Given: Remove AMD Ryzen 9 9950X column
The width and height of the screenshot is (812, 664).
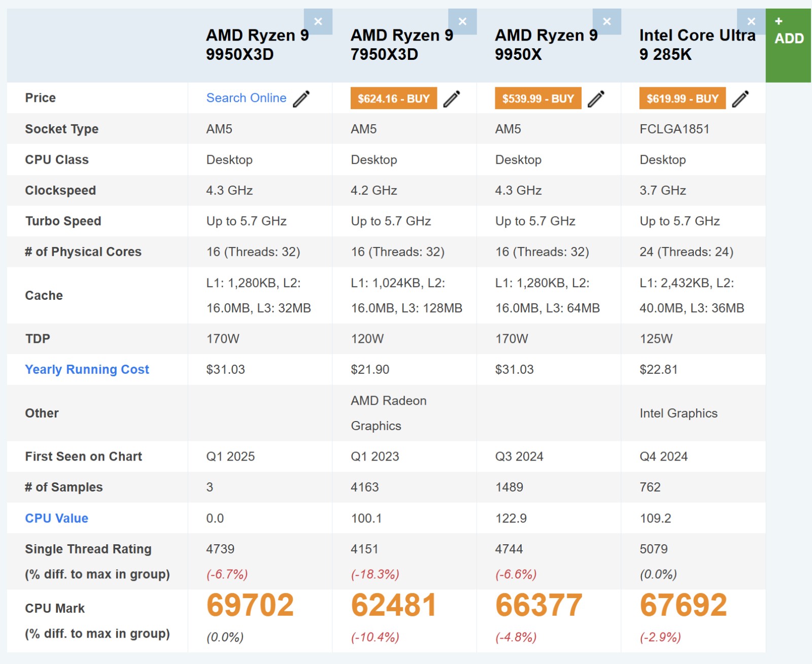Looking at the screenshot, I should tap(607, 21).
